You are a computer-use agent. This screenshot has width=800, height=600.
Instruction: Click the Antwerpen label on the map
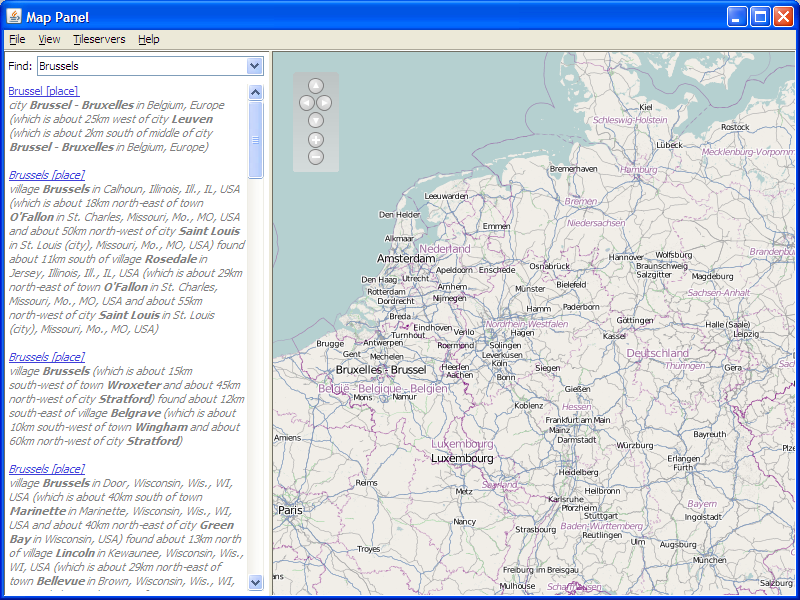[383, 343]
